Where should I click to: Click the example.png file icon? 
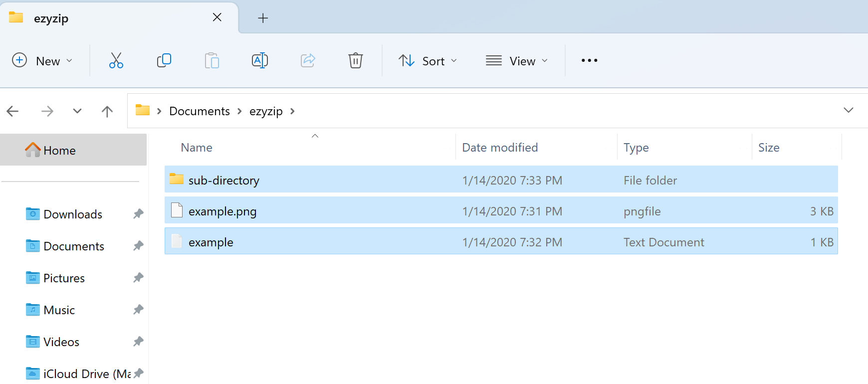(x=177, y=210)
